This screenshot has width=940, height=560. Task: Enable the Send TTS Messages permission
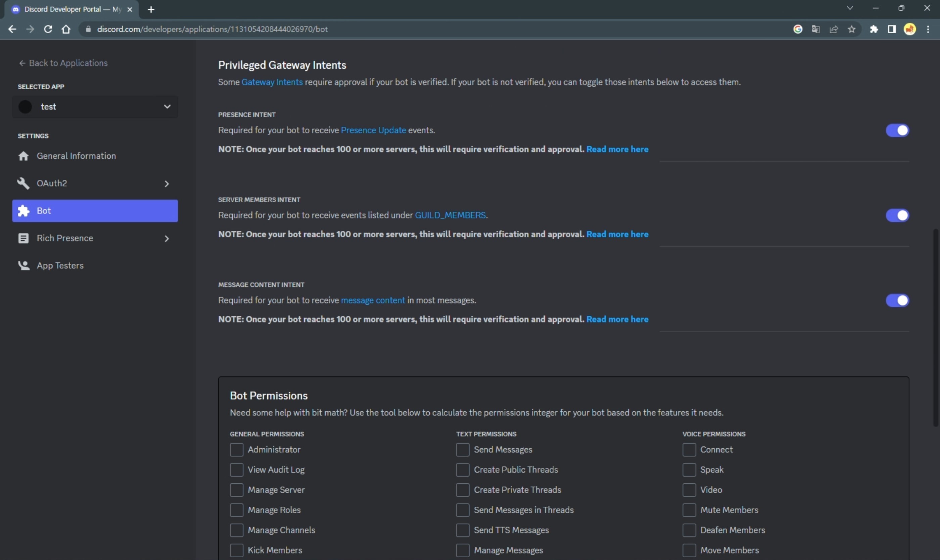pyautogui.click(x=463, y=530)
